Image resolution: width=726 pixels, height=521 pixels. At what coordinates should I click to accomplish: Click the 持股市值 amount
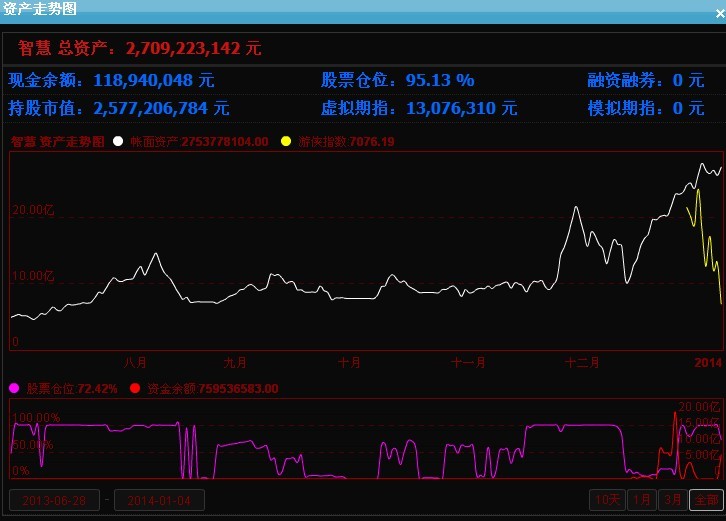click(161, 107)
